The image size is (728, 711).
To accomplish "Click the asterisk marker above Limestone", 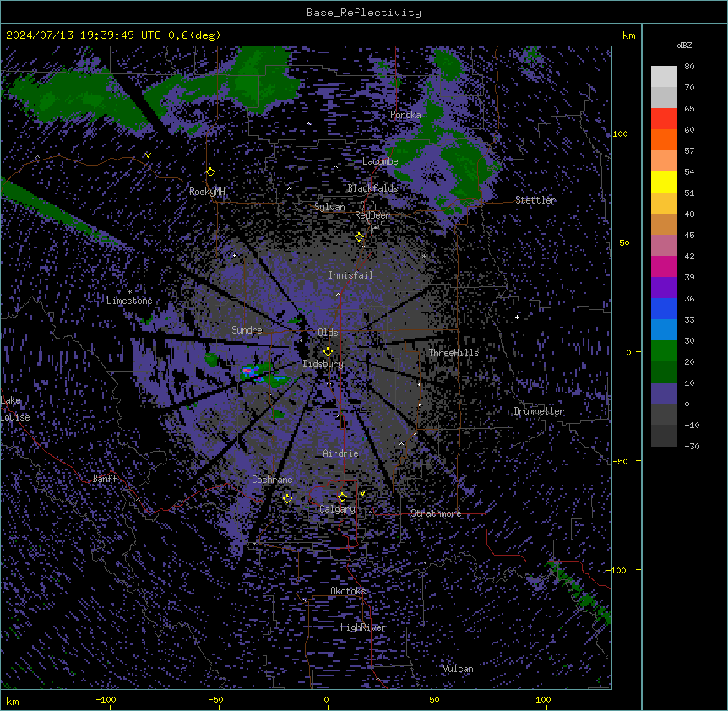I will 129,292.
